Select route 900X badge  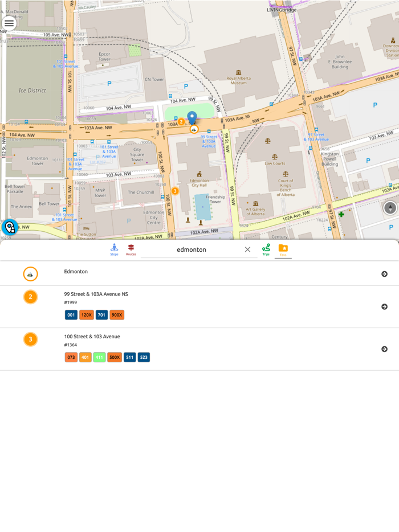[x=117, y=315]
